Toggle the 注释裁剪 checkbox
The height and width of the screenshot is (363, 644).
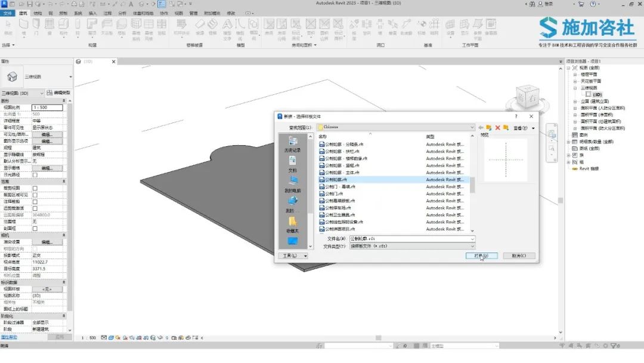pos(35,202)
